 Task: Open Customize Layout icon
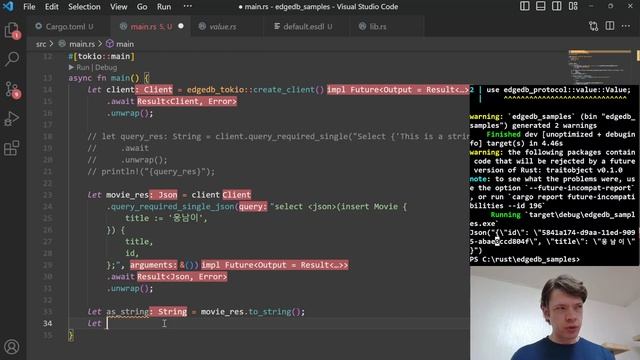point(573,6)
